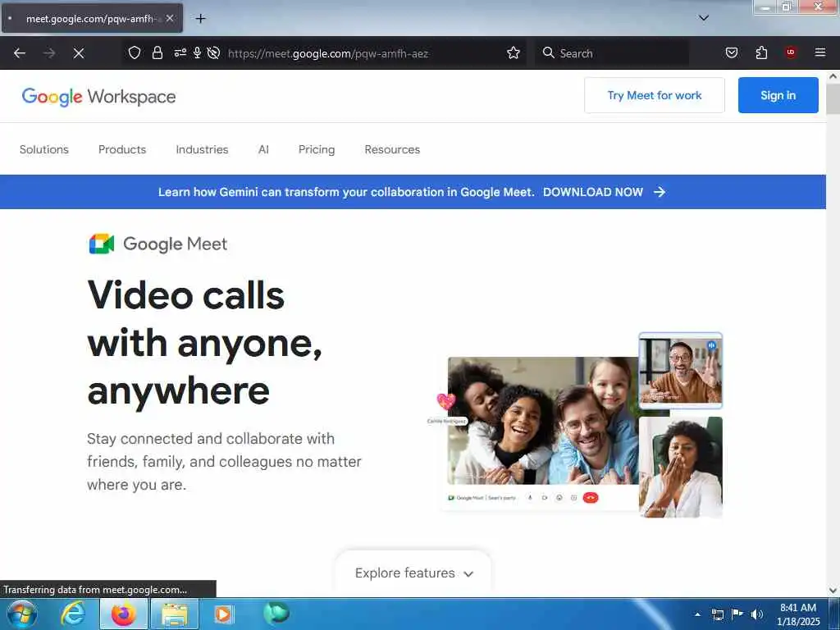Click the 'Video calls with anyone, anywhere' heading
The width and height of the screenshot is (840, 630).
click(205, 343)
